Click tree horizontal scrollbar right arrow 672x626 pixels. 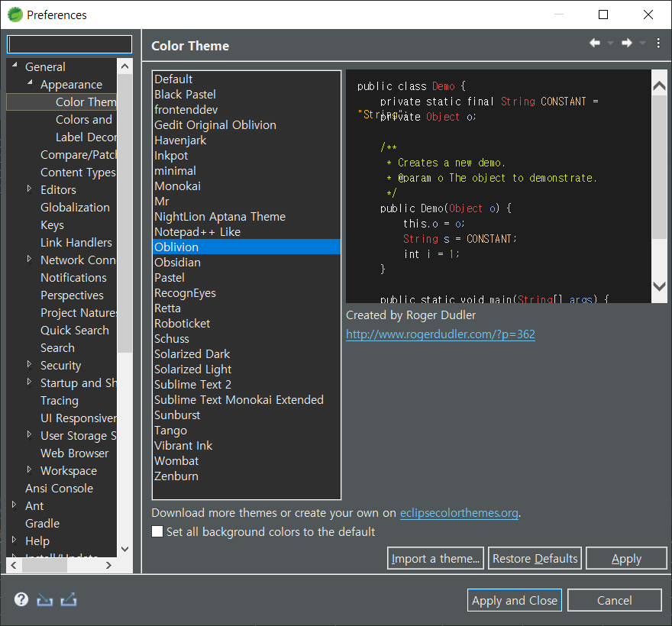coord(108,565)
